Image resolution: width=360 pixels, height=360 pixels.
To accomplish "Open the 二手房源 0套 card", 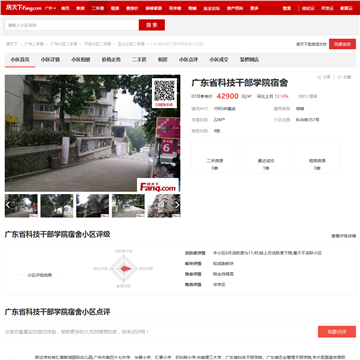I will (215, 157).
